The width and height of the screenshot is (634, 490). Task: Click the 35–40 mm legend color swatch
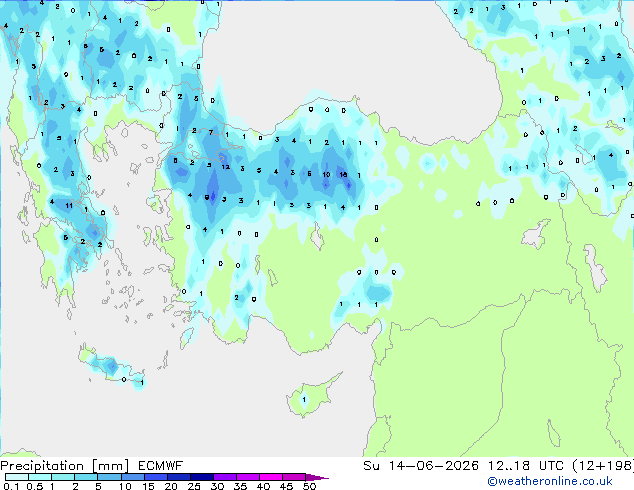click(x=247, y=477)
